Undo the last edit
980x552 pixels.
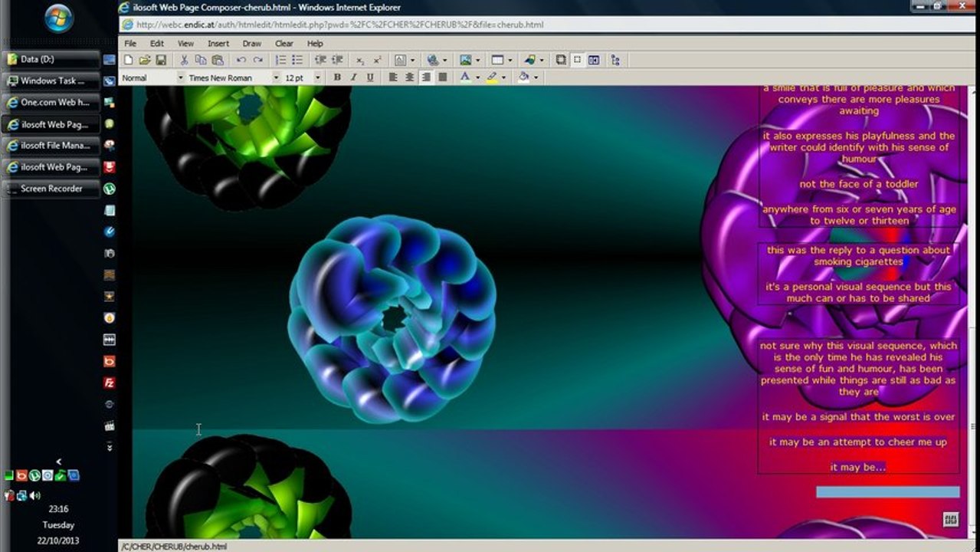point(241,60)
